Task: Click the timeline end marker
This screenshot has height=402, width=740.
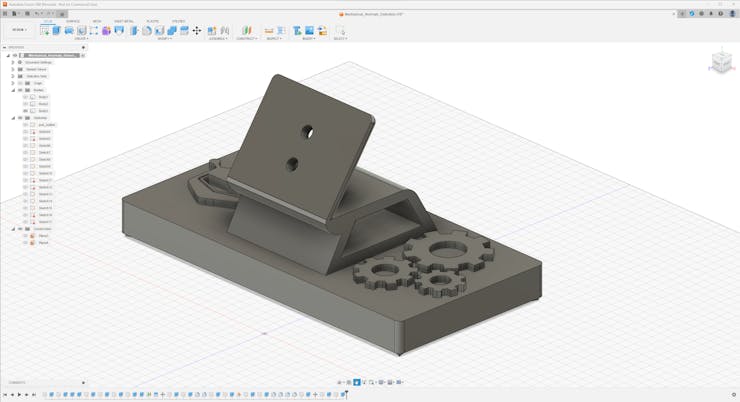Action: 345,395
